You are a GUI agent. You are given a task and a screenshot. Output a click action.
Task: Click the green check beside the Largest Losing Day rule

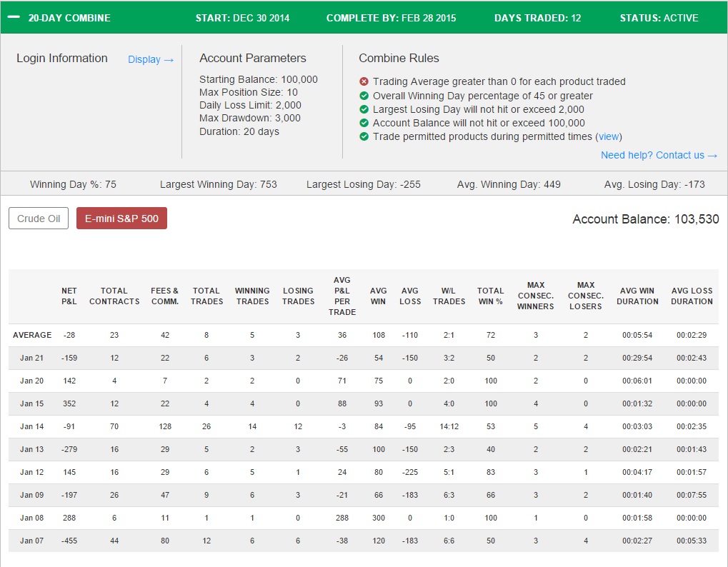[364, 109]
